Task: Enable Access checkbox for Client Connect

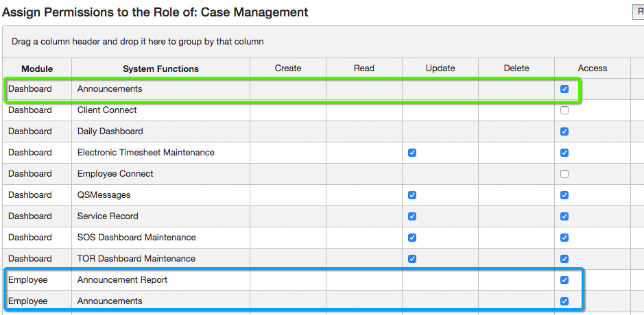Action: (x=564, y=110)
